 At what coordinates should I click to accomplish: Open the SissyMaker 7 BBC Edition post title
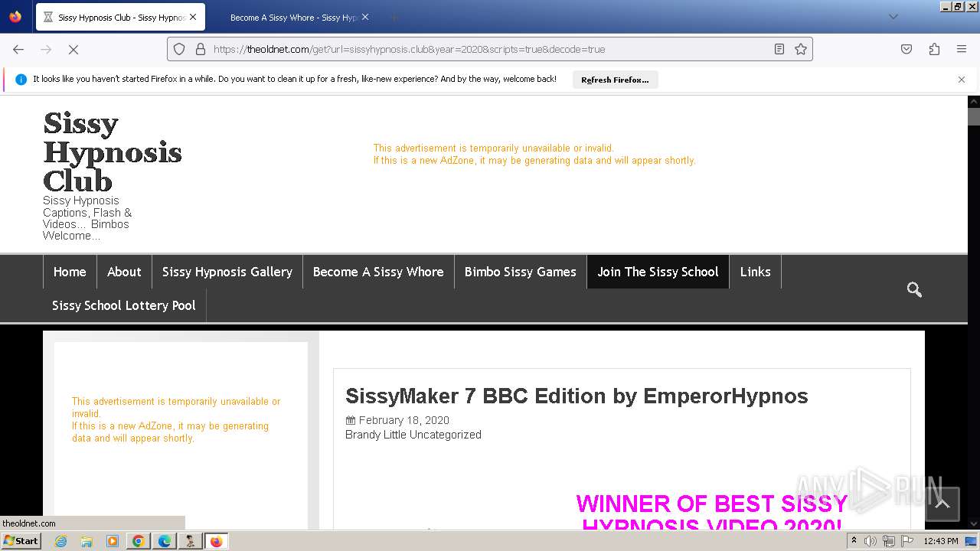pyautogui.click(x=577, y=396)
